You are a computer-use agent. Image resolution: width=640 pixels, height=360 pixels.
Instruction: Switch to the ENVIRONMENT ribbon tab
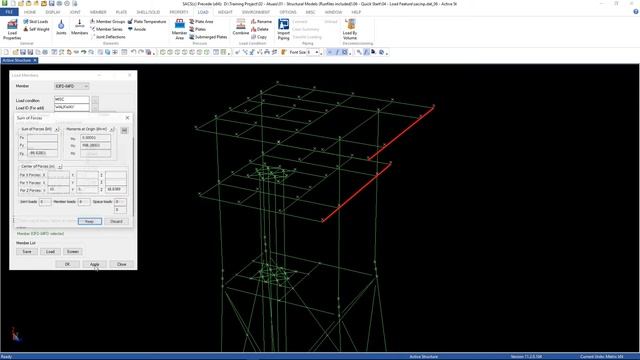pos(256,12)
